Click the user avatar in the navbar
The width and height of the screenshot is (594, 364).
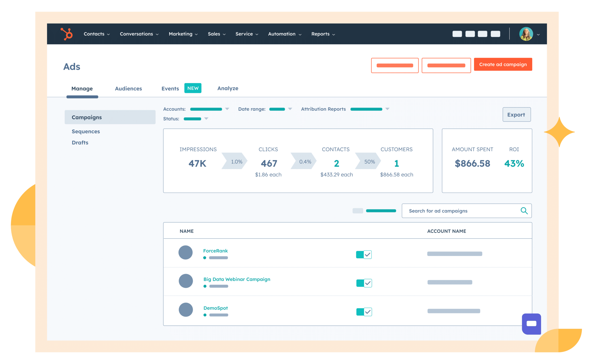click(526, 34)
